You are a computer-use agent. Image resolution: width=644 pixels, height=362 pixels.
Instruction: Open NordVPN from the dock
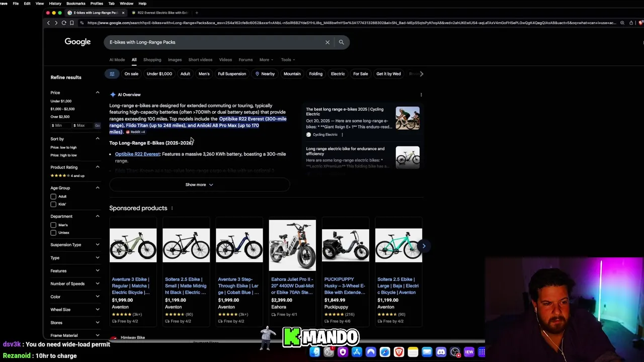click(x=371, y=352)
